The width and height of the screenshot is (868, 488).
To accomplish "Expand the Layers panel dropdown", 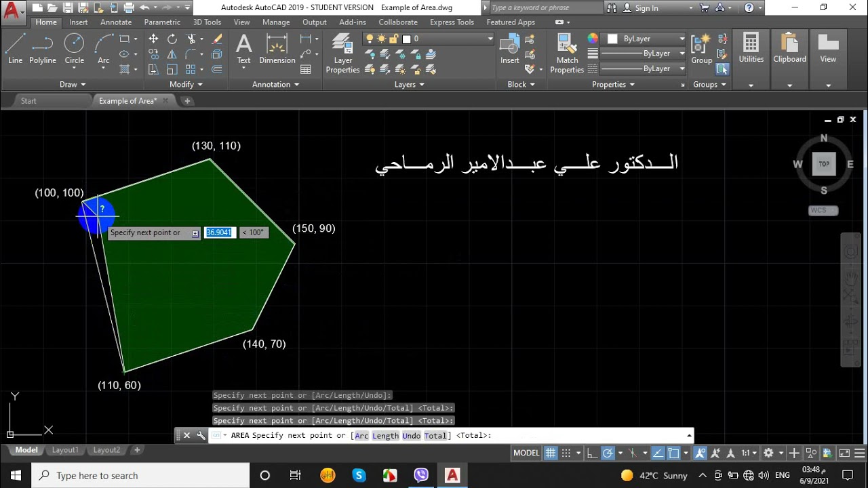I will tap(410, 85).
